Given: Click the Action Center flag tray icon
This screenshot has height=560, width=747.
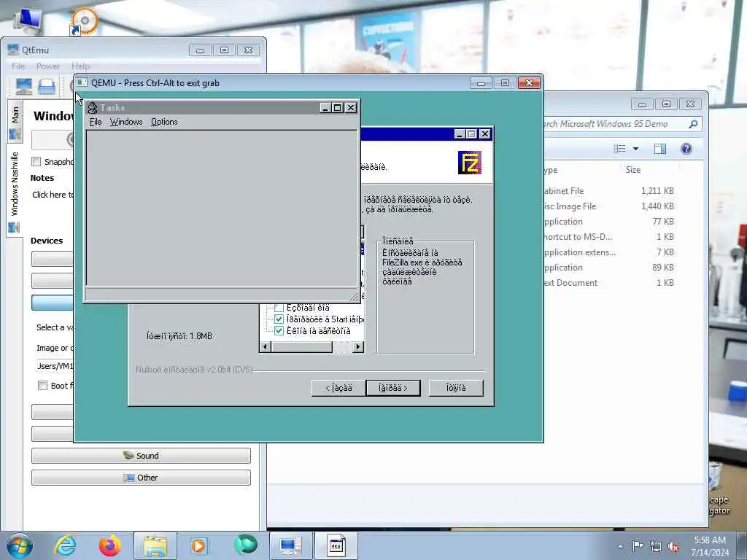Looking at the screenshot, I should [x=638, y=546].
